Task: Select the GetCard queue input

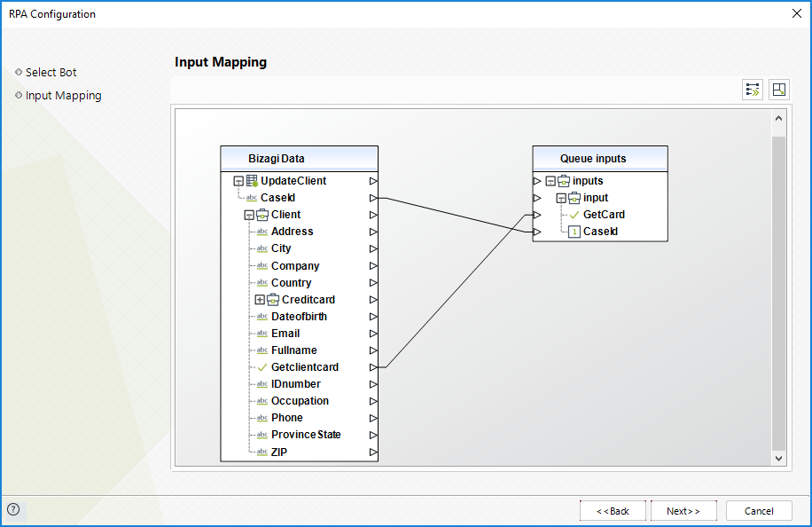Action: (x=604, y=215)
